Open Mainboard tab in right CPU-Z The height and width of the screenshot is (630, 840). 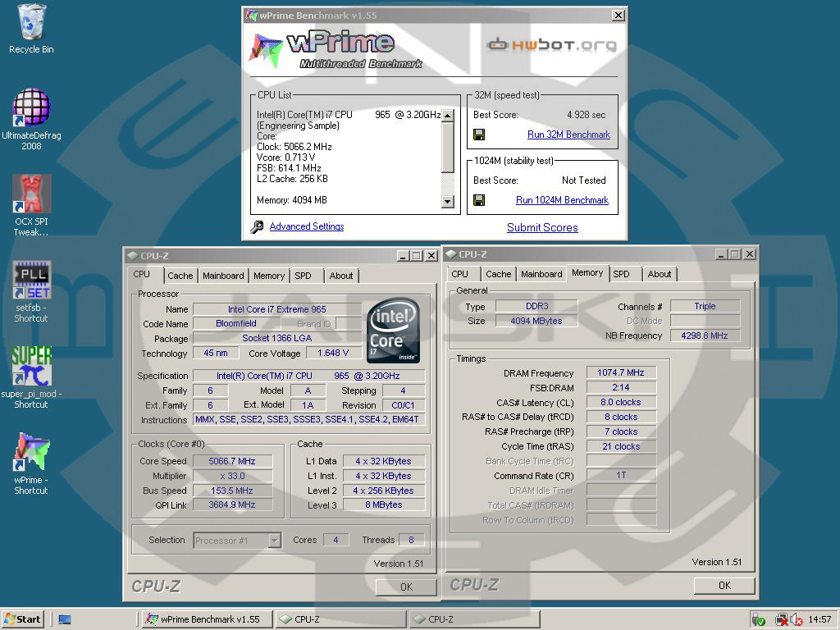[x=541, y=274]
